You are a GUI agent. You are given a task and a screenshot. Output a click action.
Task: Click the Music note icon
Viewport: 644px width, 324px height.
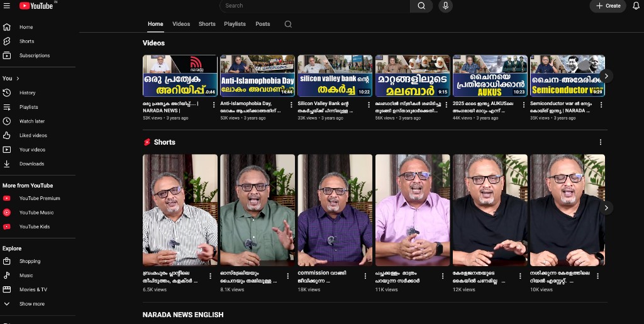tap(6, 276)
